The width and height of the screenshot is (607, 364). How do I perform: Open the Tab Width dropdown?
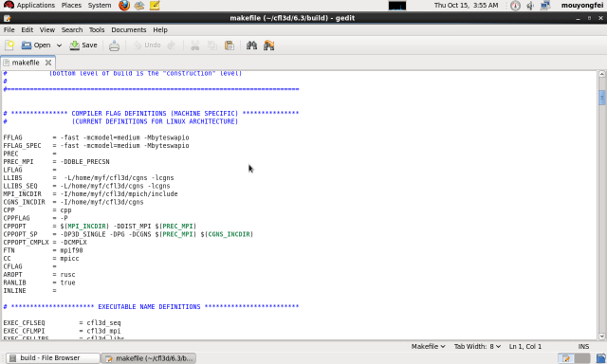tap(477, 347)
